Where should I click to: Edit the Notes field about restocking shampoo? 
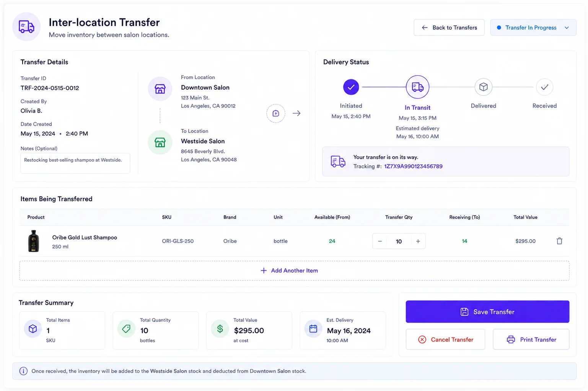(x=75, y=163)
